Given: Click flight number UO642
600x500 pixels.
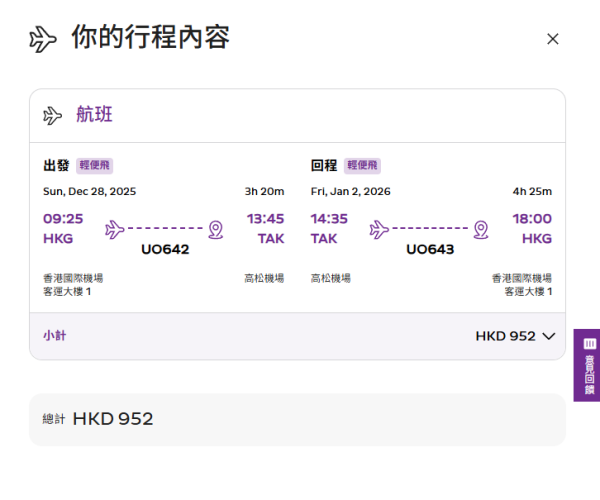Looking at the screenshot, I should (165, 249).
